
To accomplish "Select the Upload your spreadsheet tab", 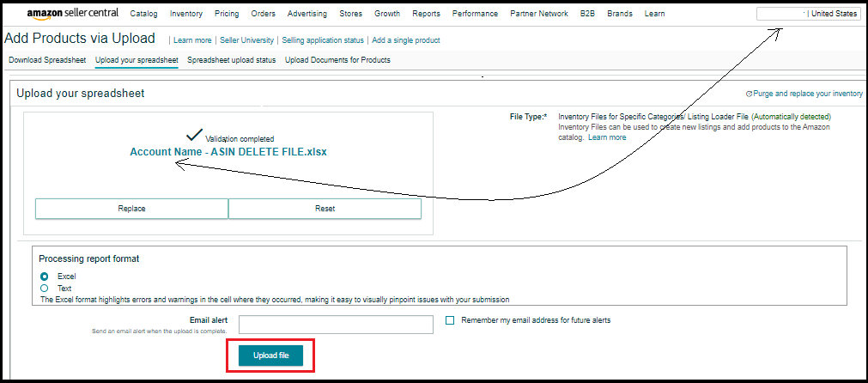I will tap(137, 60).
